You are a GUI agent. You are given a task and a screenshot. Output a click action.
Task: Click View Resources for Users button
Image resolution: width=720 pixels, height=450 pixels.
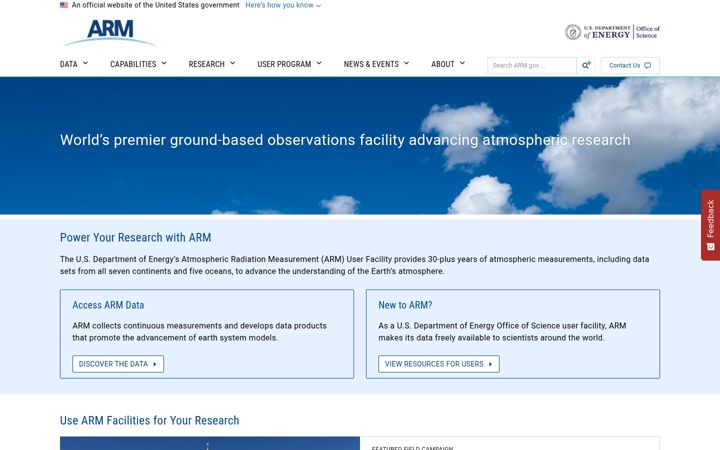(439, 364)
